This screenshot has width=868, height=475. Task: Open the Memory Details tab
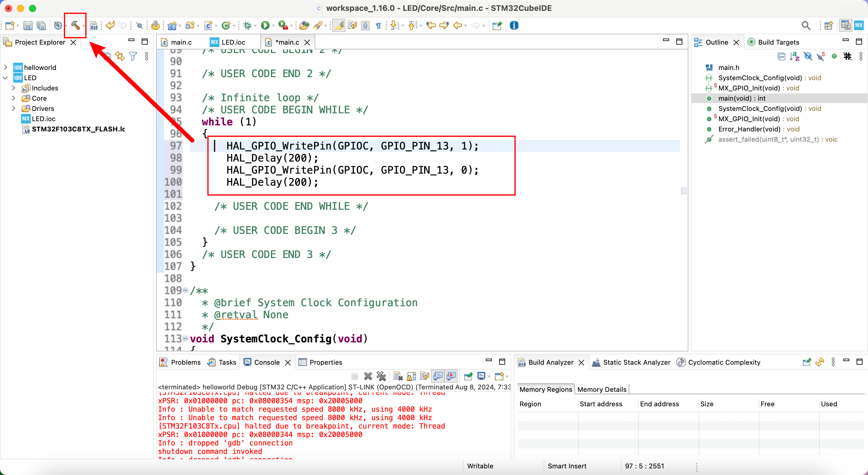[602, 389]
